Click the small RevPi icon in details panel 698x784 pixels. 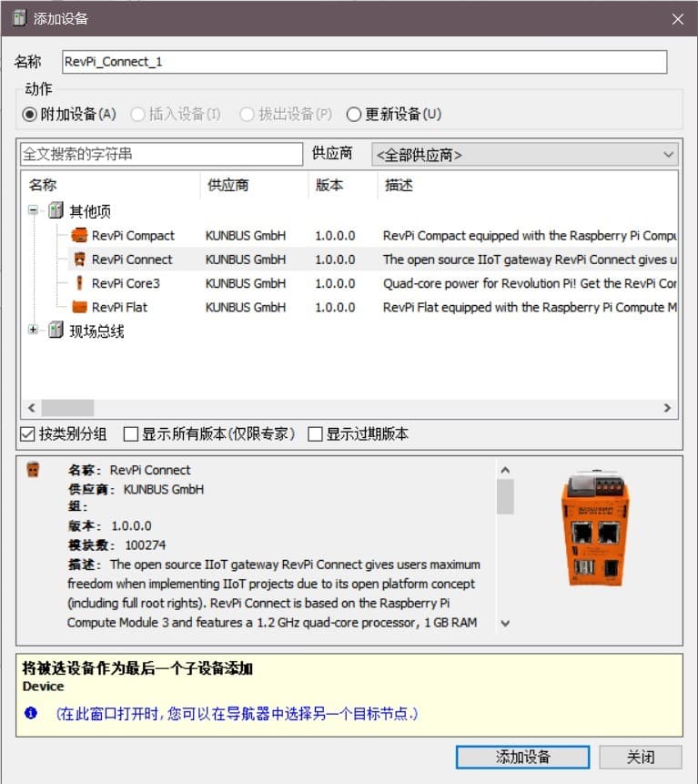pos(34,471)
